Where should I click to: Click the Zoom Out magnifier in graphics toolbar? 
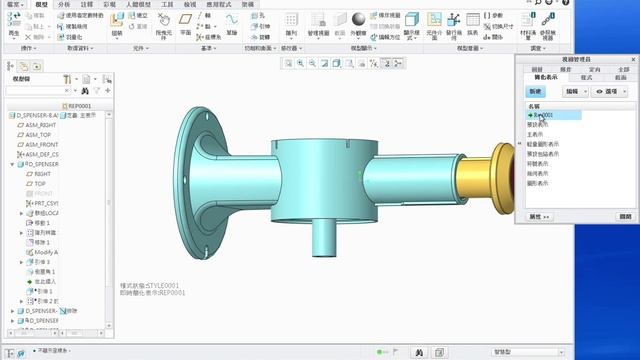pyautogui.click(x=312, y=63)
